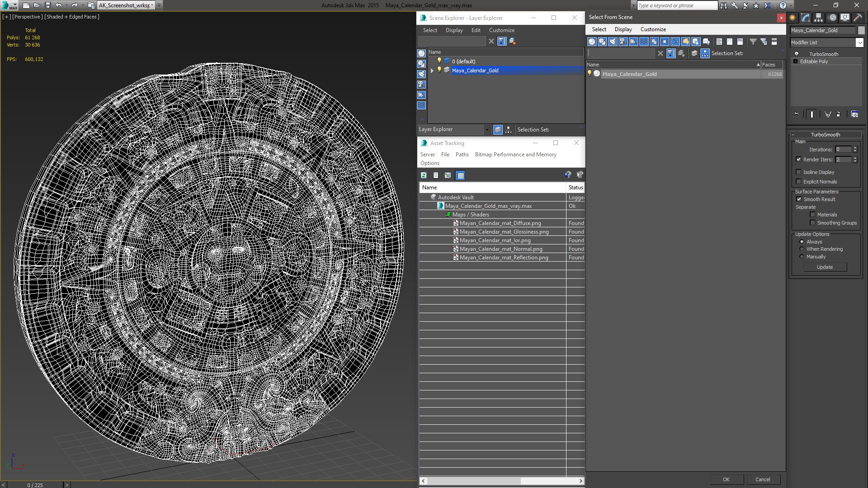The width and height of the screenshot is (868, 488).
Task: Click the object color swatch beside name
Action: point(861,30)
